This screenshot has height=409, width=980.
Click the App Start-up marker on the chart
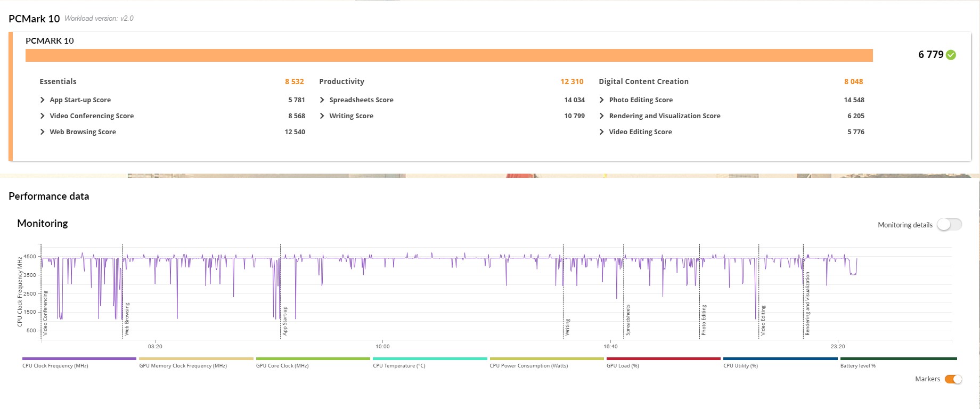[x=285, y=321]
